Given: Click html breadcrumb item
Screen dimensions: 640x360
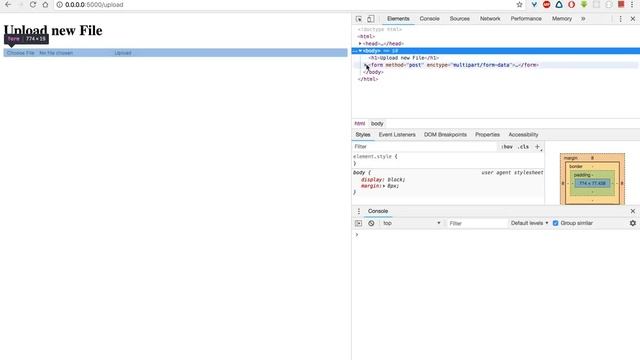Looking at the screenshot, I should pos(360,123).
